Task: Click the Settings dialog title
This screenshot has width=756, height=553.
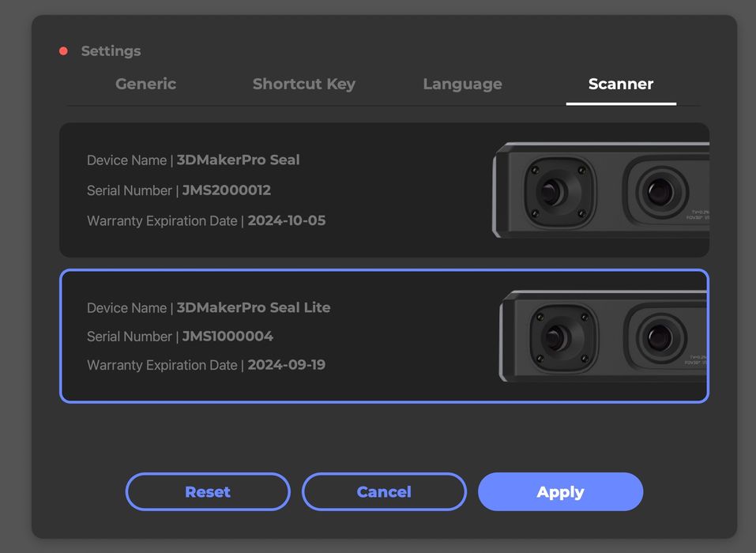Action: click(x=111, y=51)
